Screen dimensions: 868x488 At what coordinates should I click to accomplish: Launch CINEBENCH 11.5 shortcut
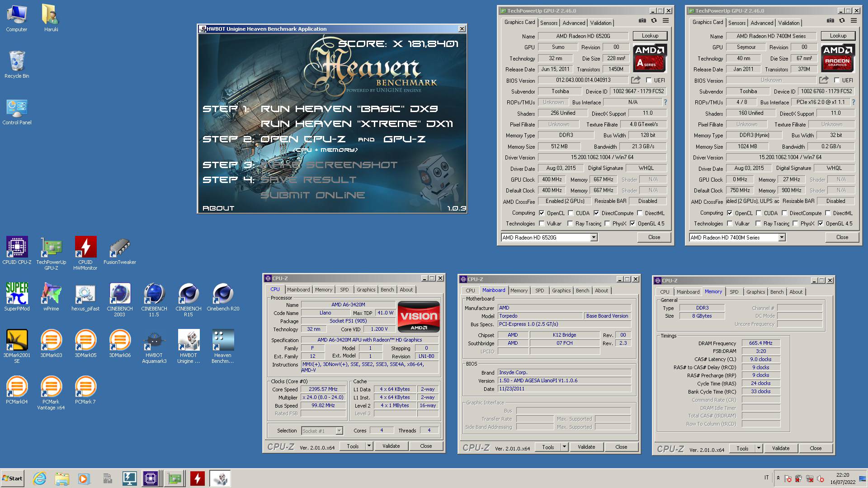coord(154,300)
